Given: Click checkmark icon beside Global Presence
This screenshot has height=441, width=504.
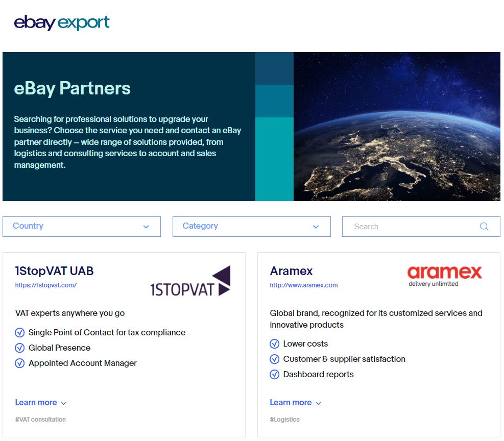Looking at the screenshot, I should click(19, 348).
